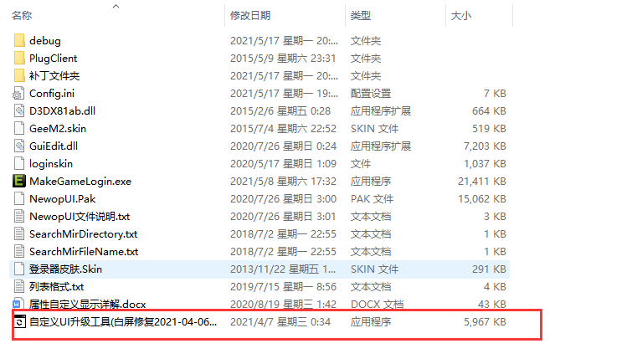Click the date 2021/4/7 星期三 0:34
Image resolution: width=632 pixels, height=364 pixels.
click(280, 321)
